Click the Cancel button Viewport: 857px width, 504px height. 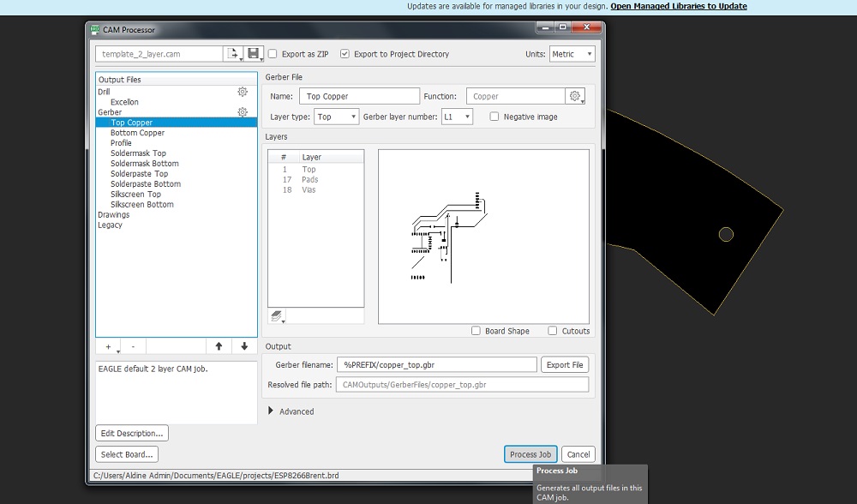pyautogui.click(x=578, y=454)
